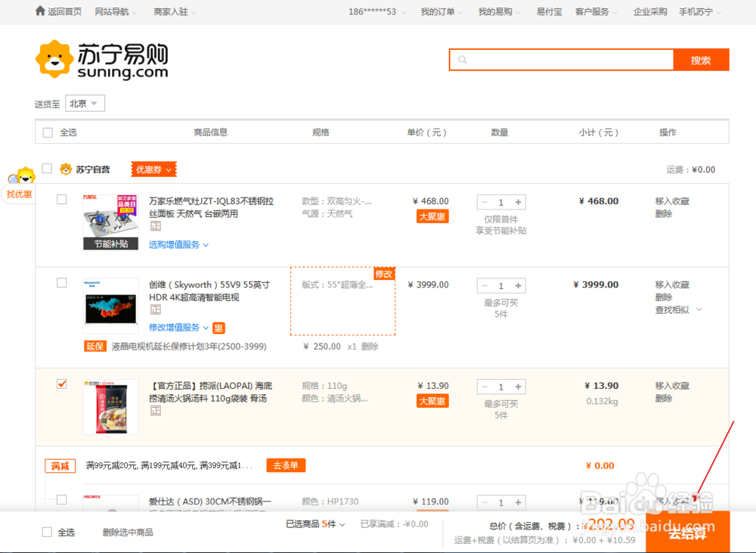Open the LAOPAI soup base thumbnail

[x=111, y=407]
